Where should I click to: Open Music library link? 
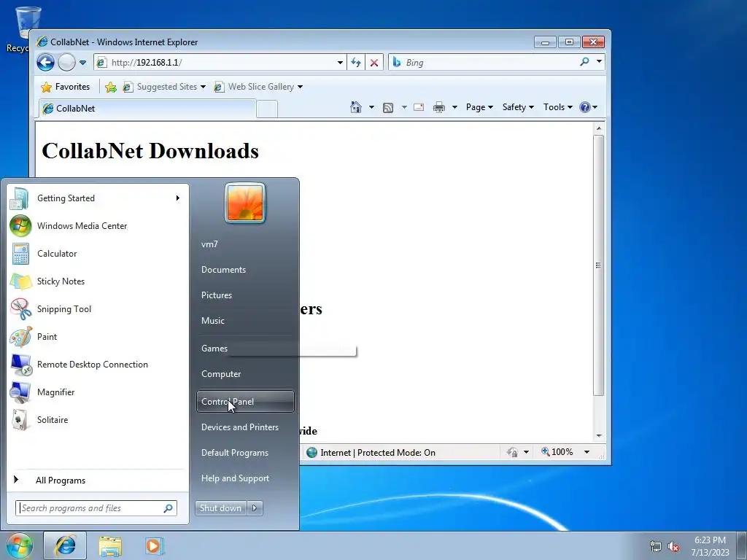[x=245, y=321]
